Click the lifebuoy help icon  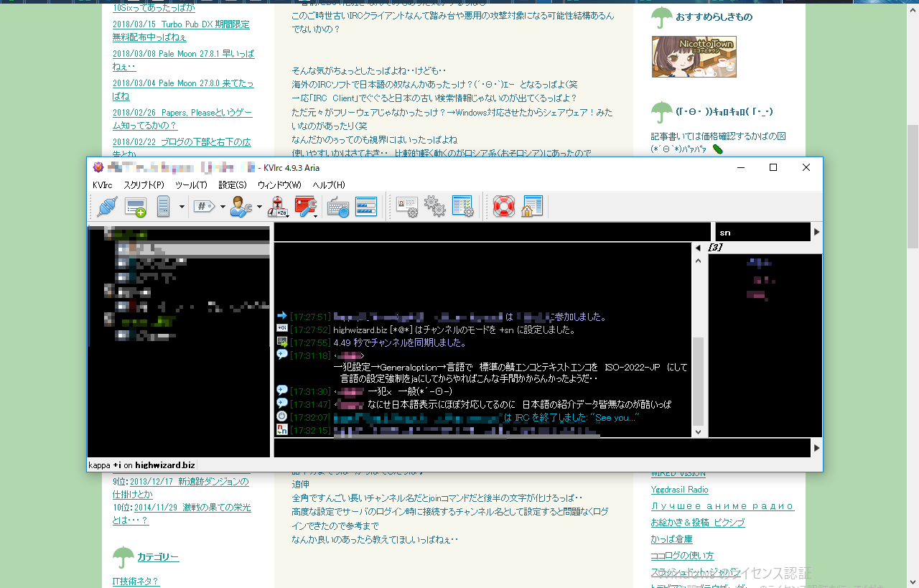[x=503, y=207]
